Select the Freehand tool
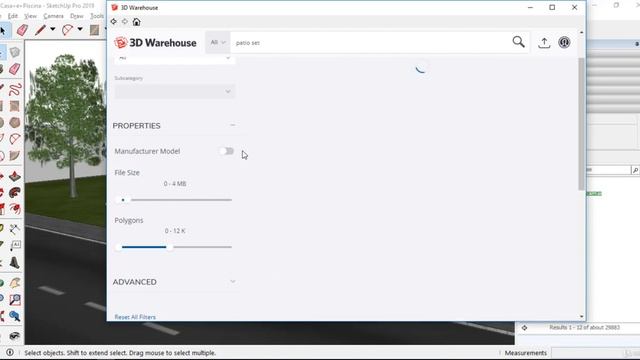This screenshot has width=640, height=360. click(15, 89)
